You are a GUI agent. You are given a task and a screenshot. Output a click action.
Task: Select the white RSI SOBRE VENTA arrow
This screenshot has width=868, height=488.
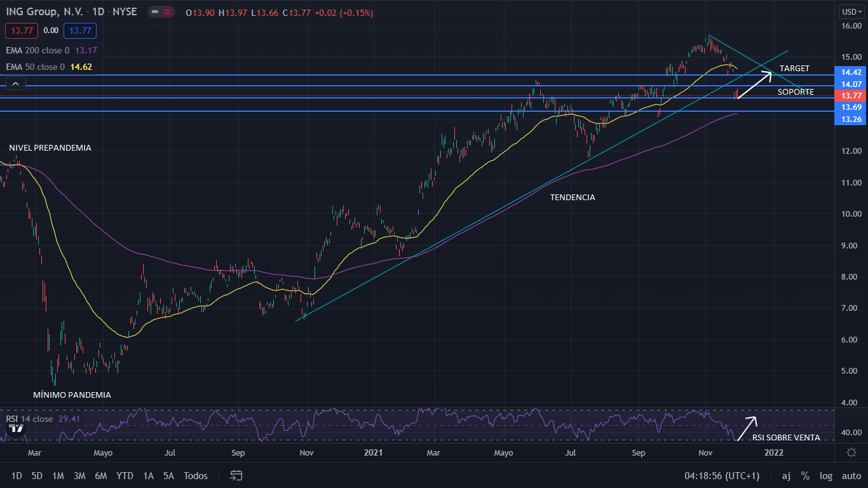(x=747, y=427)
